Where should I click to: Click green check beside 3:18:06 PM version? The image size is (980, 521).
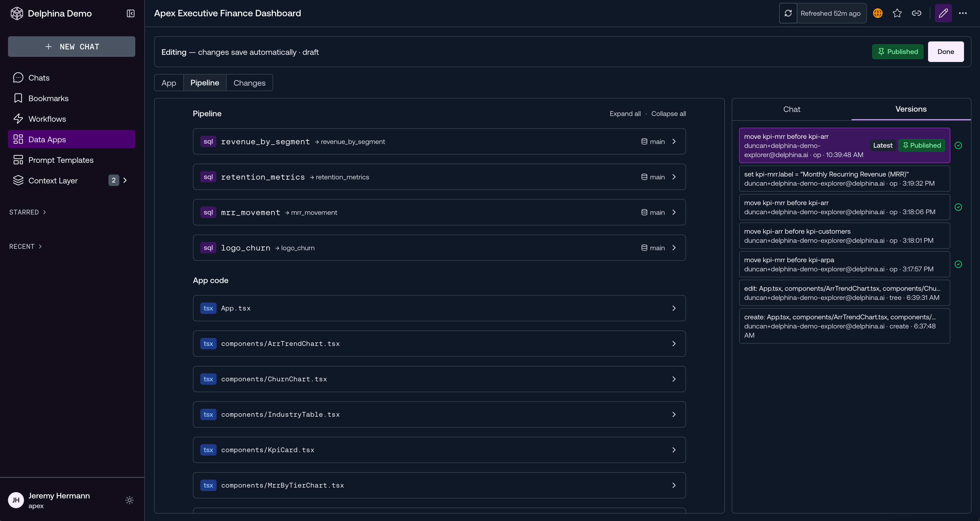coord(958,207)
